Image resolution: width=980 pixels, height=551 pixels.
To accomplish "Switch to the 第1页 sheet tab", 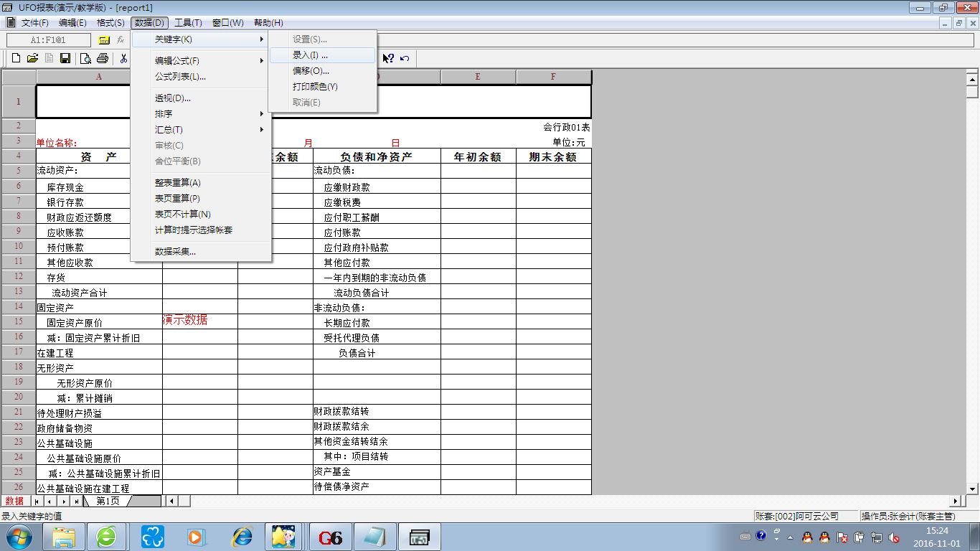I will point(108,501).
